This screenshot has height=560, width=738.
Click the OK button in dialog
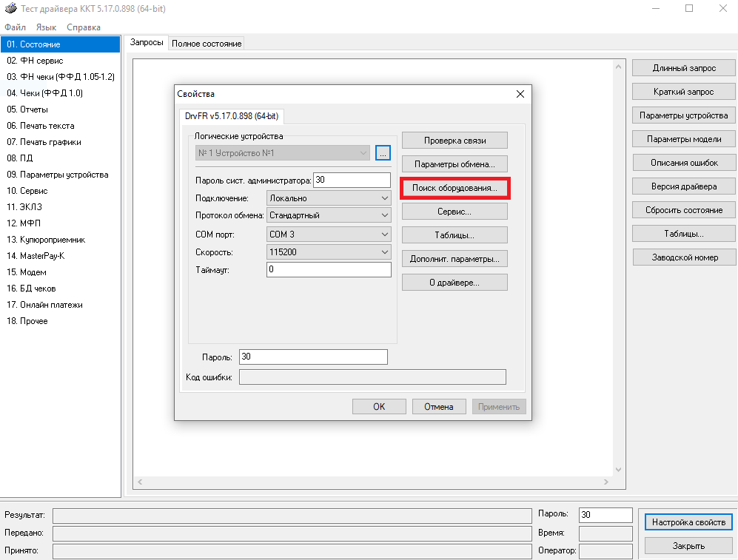(379, 406)
